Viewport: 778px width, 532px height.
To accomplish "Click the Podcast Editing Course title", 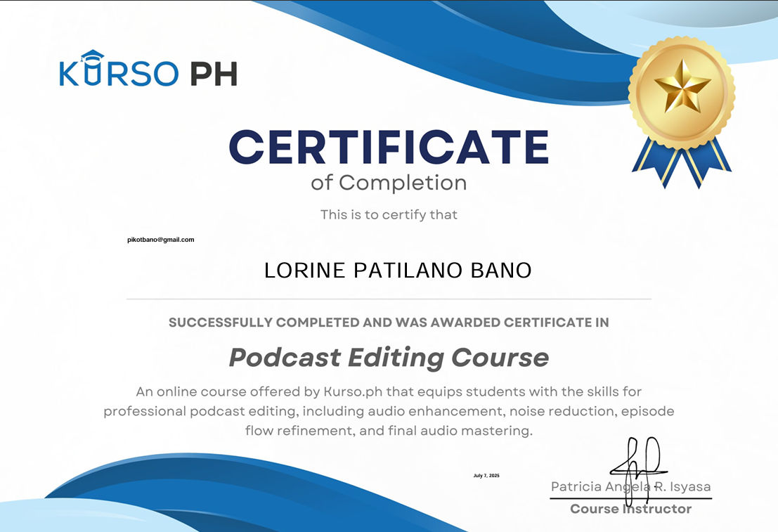I will point(389,358).
